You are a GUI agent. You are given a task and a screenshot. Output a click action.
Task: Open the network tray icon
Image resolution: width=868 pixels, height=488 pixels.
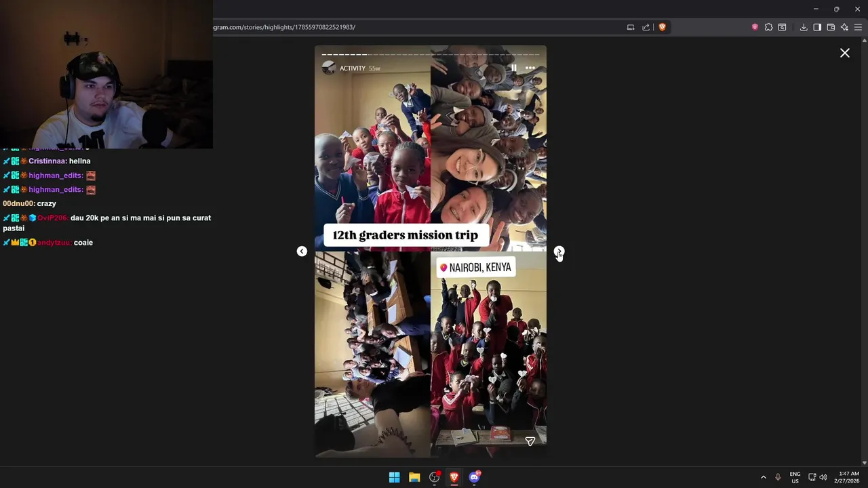click(x=812, y=477)
